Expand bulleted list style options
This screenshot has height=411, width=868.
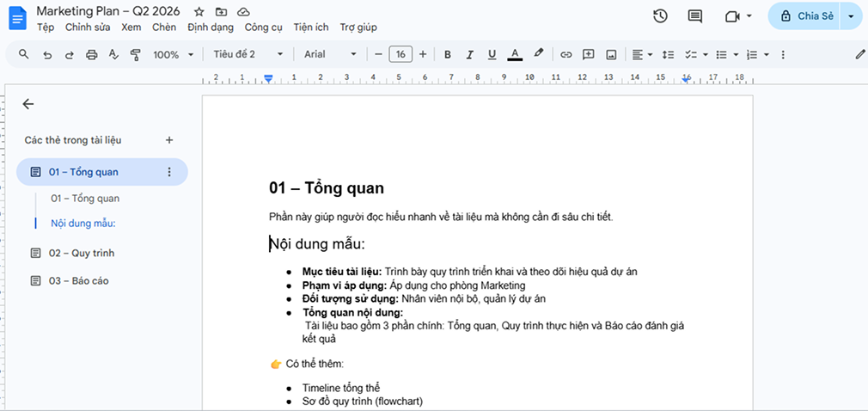[x=736, y=55]
